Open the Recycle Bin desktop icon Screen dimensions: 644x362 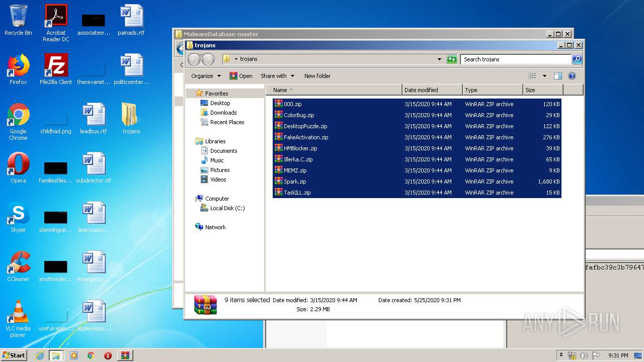point(18,20)
